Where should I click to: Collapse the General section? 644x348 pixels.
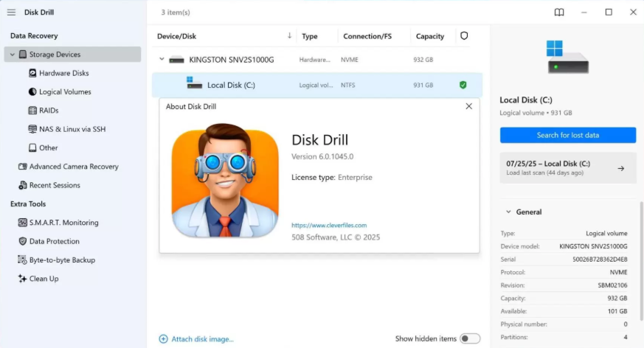508,212
